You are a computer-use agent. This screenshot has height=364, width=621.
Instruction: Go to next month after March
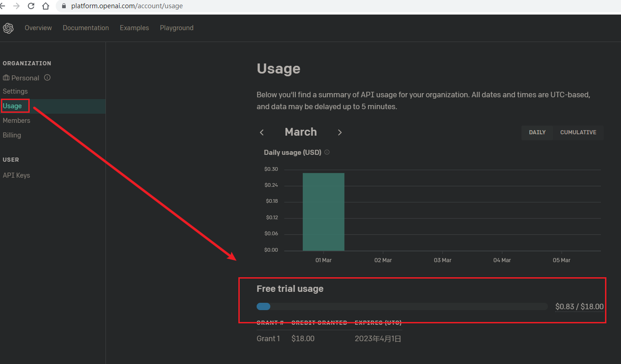tap(340, 132)
